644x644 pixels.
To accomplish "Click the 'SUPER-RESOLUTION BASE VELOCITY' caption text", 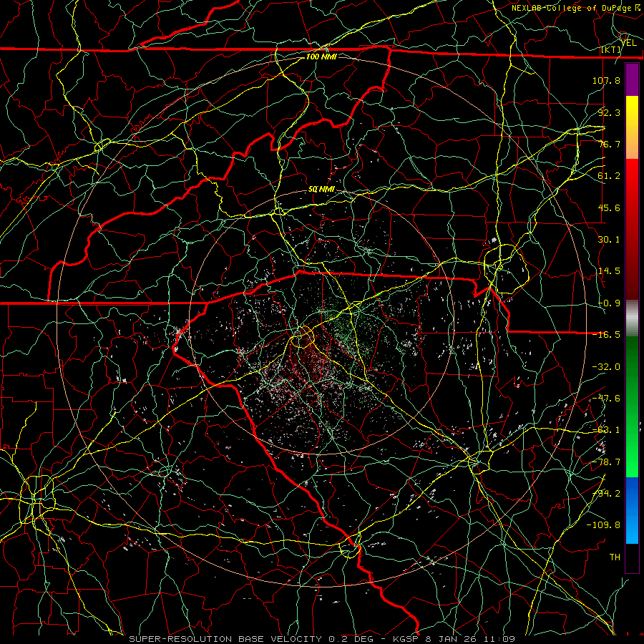I will (225, 639).
